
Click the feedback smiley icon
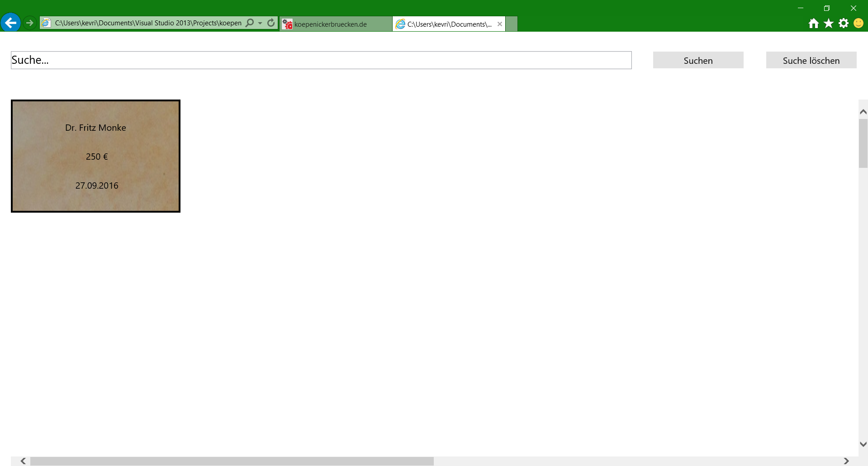point(859,23)
